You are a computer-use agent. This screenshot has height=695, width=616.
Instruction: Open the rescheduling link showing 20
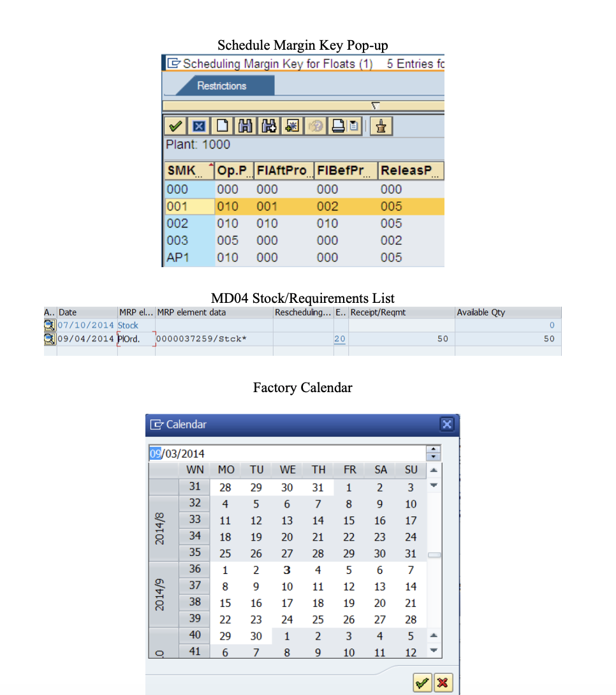click(x=340, y=339)
